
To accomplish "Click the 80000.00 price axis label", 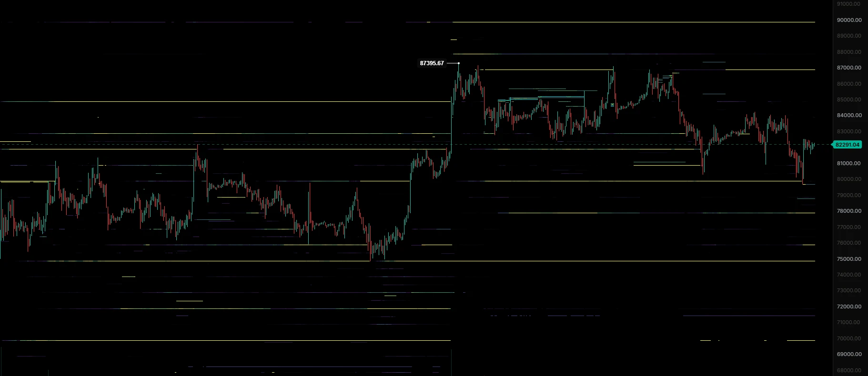I will point(849,179).
